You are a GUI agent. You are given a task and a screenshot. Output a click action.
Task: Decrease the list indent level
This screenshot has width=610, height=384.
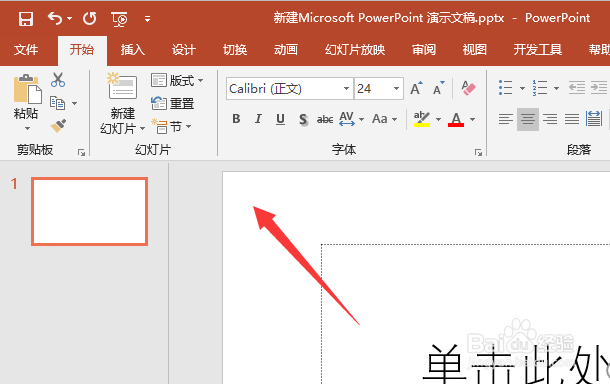[577, 88]
